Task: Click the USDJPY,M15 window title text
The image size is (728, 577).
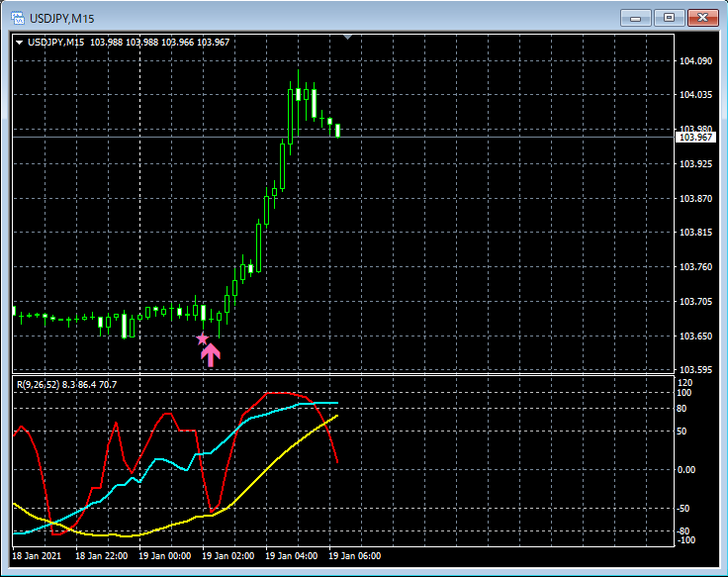Action: [x=61, y=18]
